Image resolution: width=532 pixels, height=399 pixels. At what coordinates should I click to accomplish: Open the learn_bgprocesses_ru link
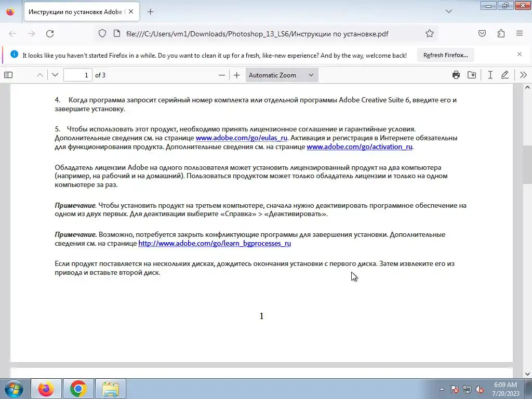pyautogui.click(x=215, y=244)
